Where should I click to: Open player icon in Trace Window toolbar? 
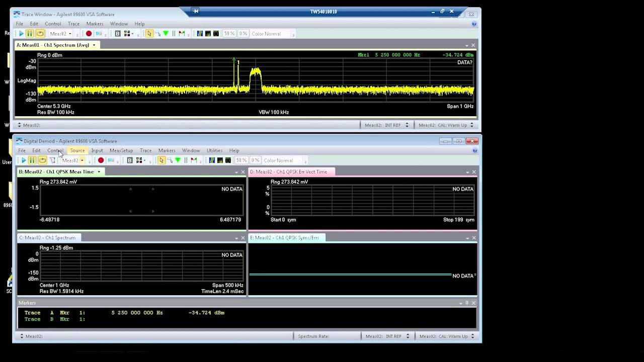(99, 34)
